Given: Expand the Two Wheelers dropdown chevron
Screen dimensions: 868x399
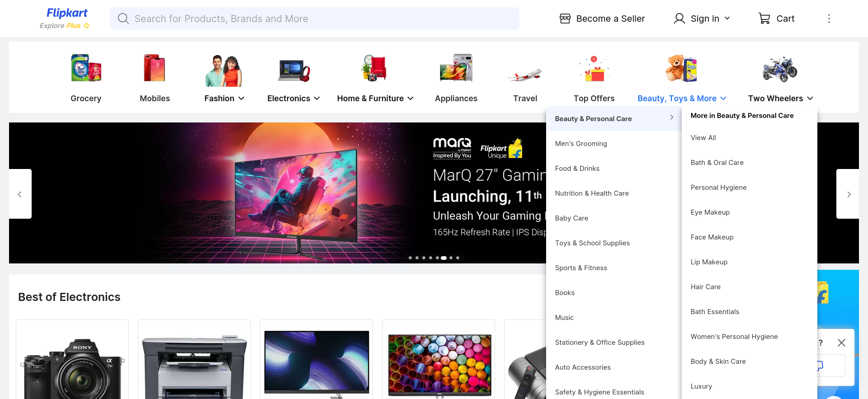Looking at the screenshot, I should click(810, 99).
